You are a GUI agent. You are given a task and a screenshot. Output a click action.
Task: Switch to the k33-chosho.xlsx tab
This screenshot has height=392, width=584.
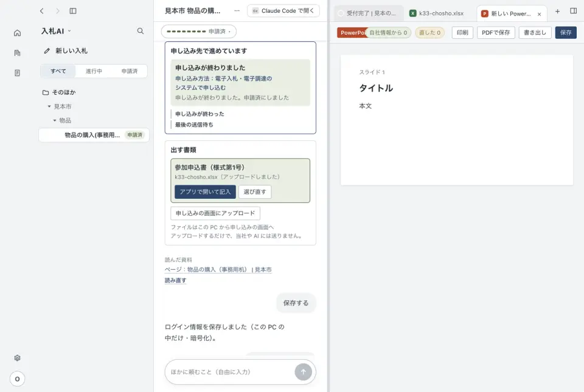pyautogui.click(x=441, y=13)
